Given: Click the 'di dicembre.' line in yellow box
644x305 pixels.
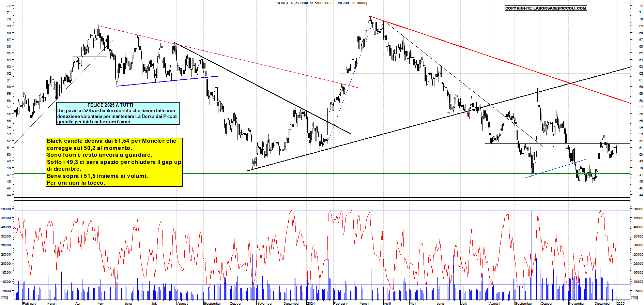Looking at the screenshot, I should coord(64,169).
